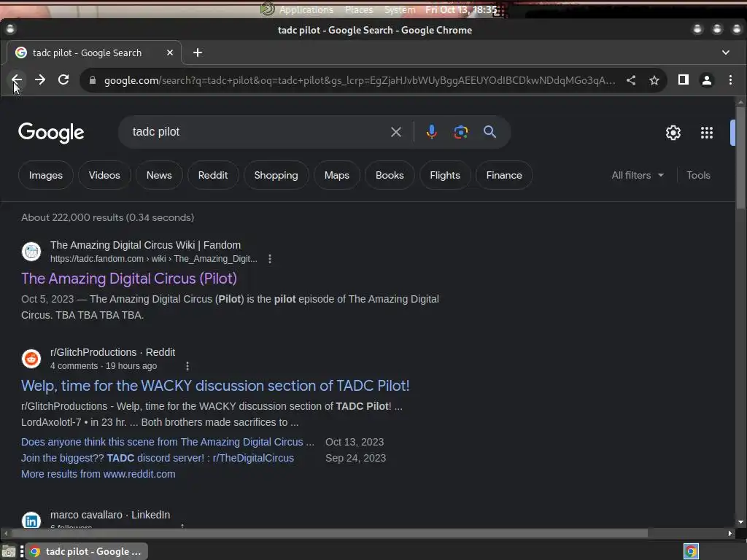Open the Google apps grid
The height and width of the screenshot is (560, 747).
click(x=707, y=133)
